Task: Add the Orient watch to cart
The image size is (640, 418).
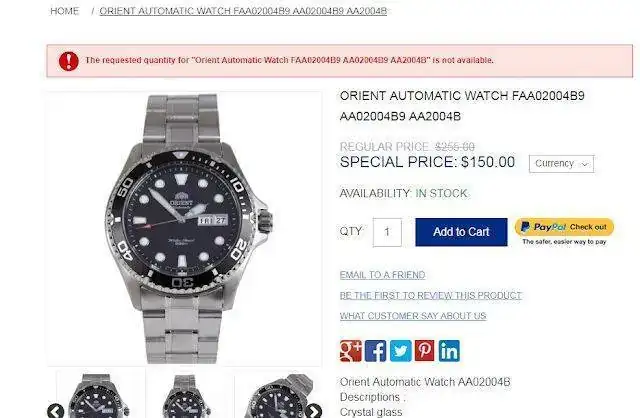Action: pyautogui.click(x=461, y=232)
